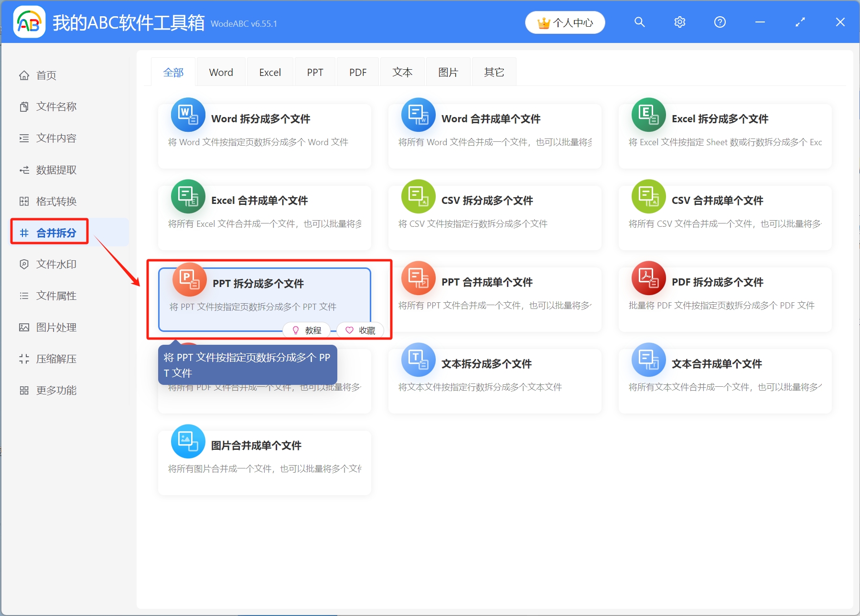Open the Excel tab
Viewport: 860px width, 616px height.
tap(270, 72)
